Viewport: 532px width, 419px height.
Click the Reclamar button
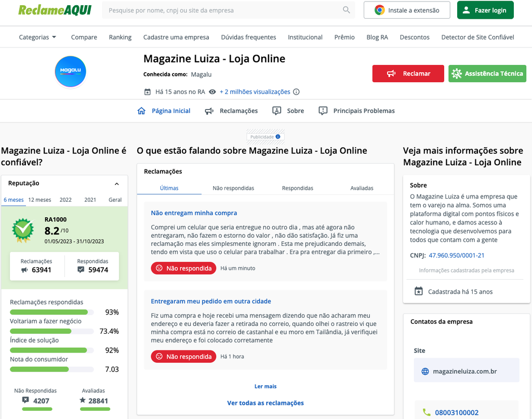click(x=408, y=74)
